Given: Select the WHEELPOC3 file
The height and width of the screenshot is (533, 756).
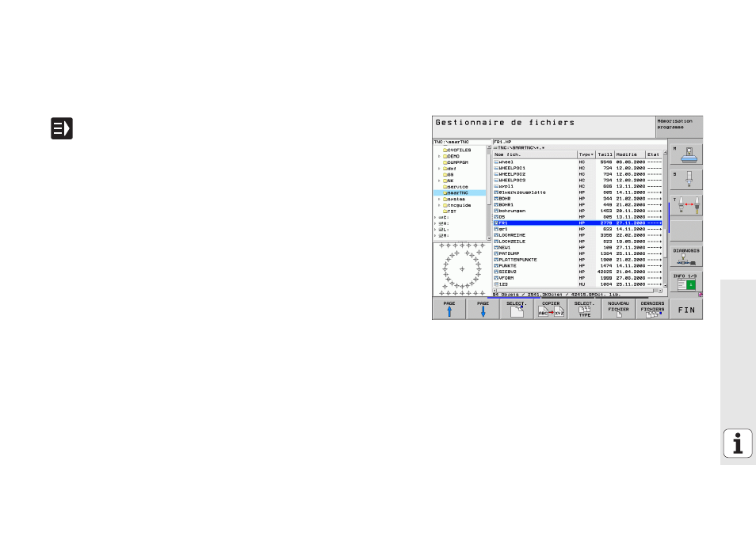Looking at the screenshot, I should 578,181.
